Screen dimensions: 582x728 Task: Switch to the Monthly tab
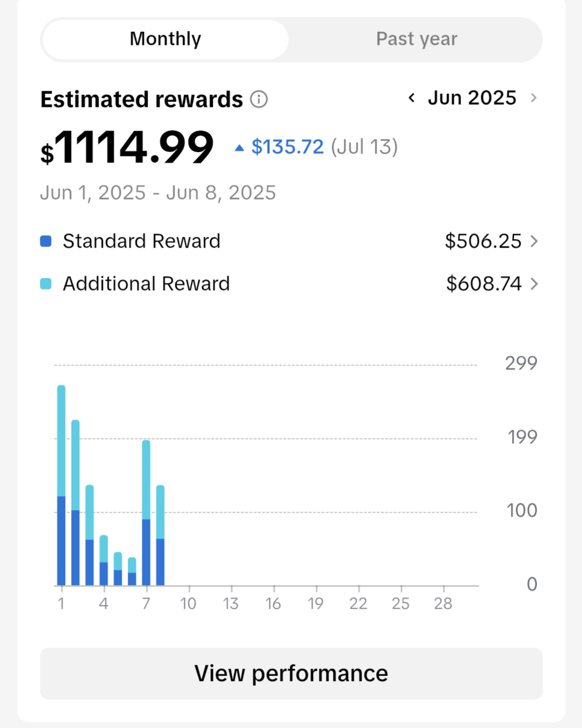click(165, 39)
